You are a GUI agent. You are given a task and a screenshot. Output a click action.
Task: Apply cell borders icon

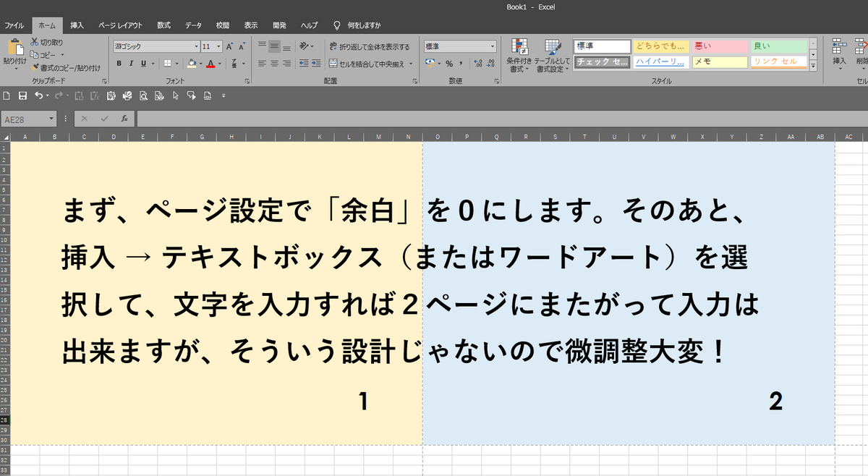tap(167, 63)
